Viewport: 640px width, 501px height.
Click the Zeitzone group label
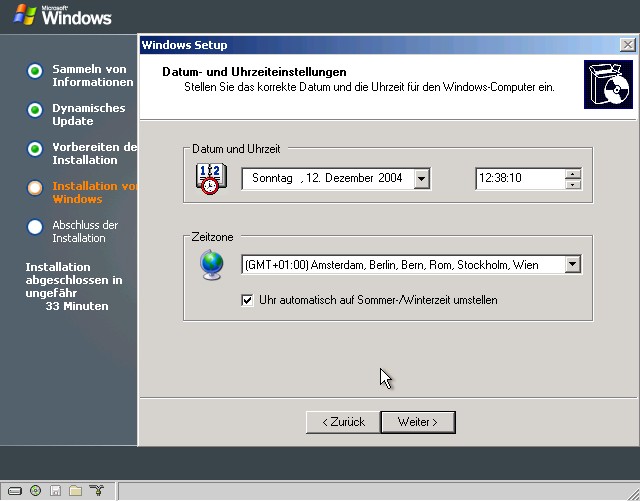[x=212, y=237]
